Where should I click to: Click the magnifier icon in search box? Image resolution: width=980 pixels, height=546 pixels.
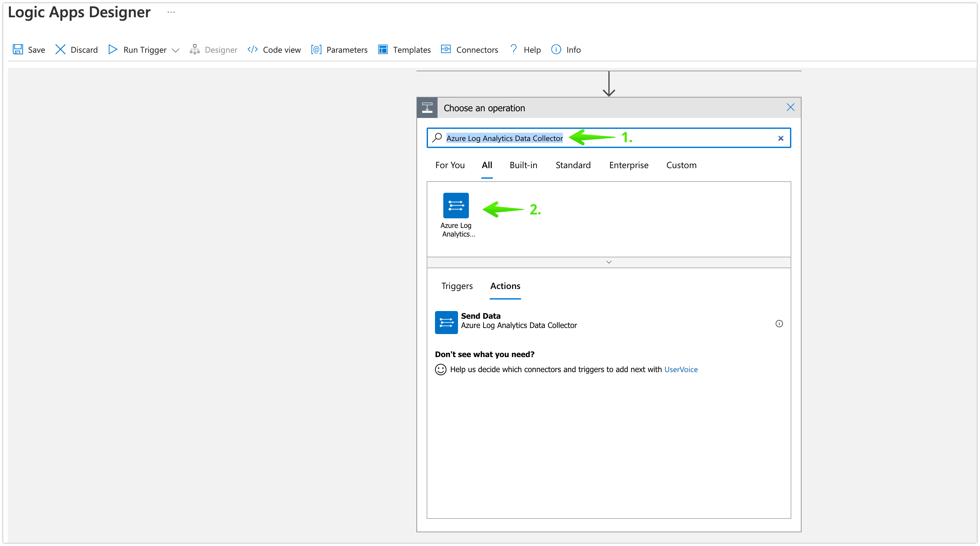click(437, 138)
